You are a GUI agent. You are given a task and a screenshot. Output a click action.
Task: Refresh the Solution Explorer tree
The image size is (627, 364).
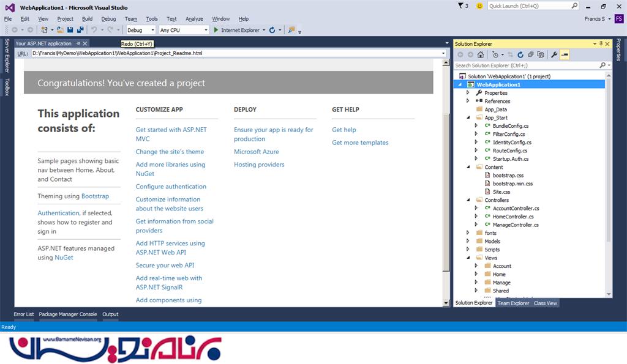click(520, 54)
